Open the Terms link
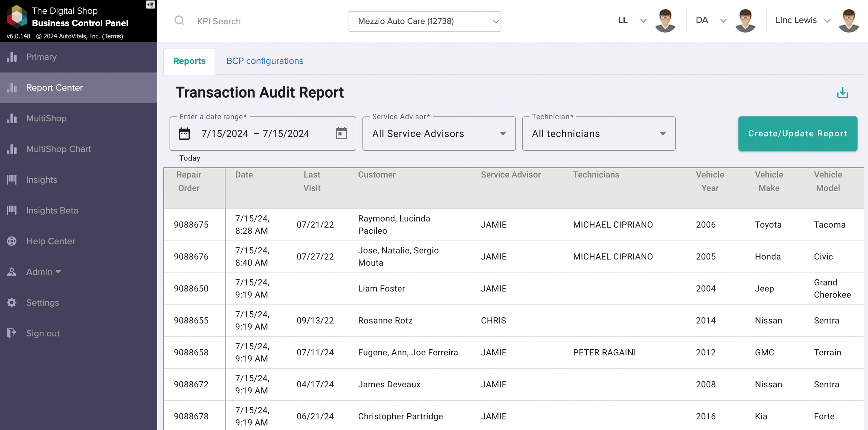 pos(113,36)
